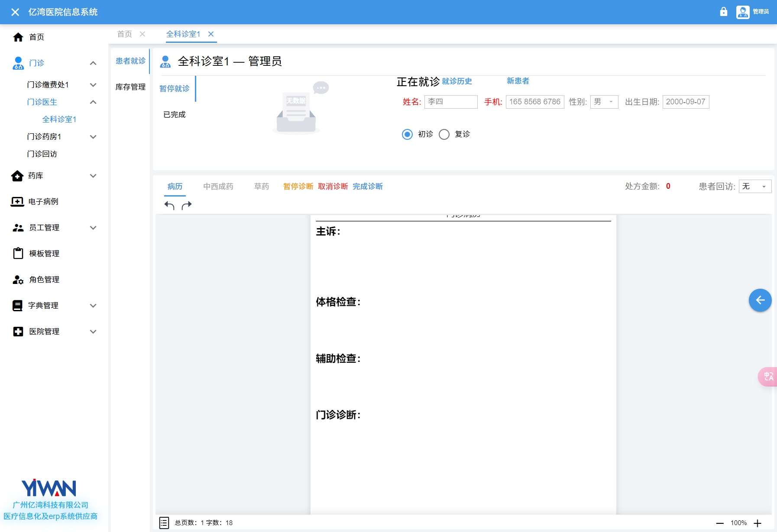Expand 门诊药房1 submenu

(93, 137)
